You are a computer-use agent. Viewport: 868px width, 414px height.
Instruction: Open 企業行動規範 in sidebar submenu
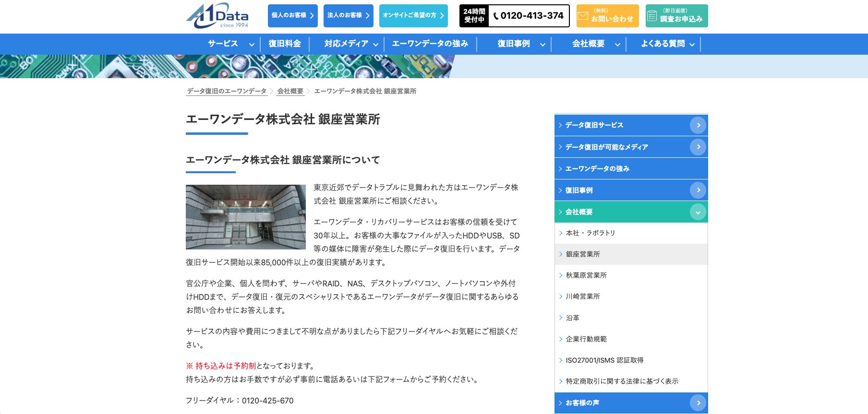click(631, 339)
